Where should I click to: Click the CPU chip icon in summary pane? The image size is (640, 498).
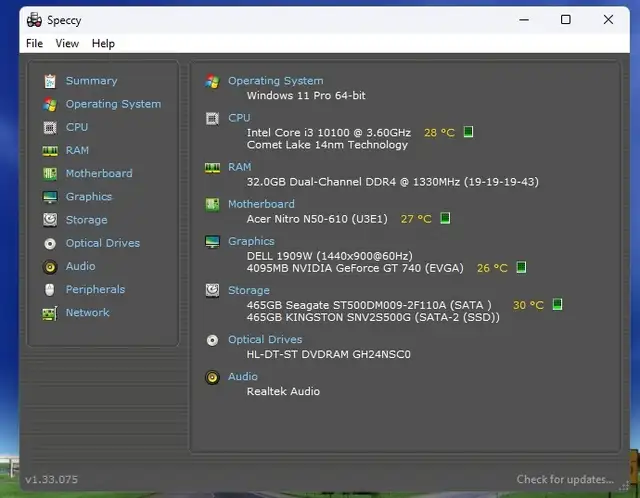tap(212, 119)
